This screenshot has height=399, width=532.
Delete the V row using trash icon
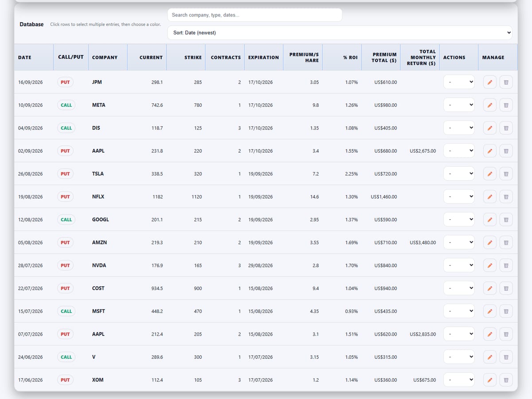(506, 357)
